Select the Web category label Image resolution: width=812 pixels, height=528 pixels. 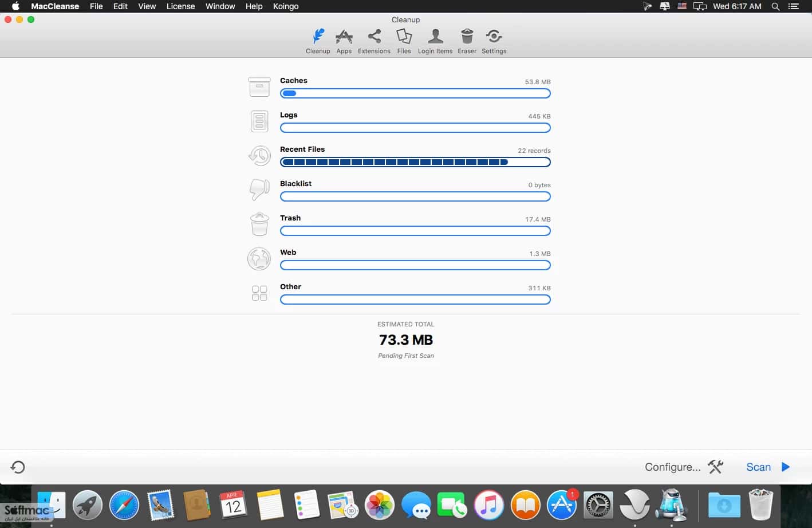288,253
